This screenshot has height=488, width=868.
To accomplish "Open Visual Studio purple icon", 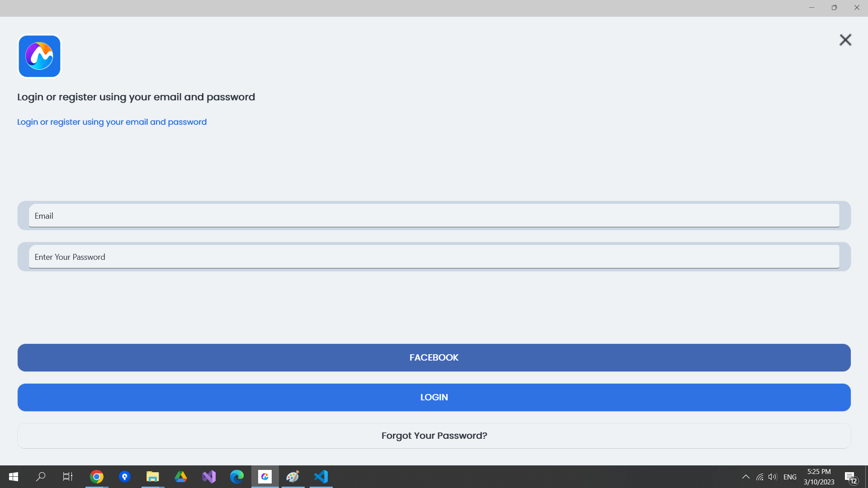I will pos(209,477).
